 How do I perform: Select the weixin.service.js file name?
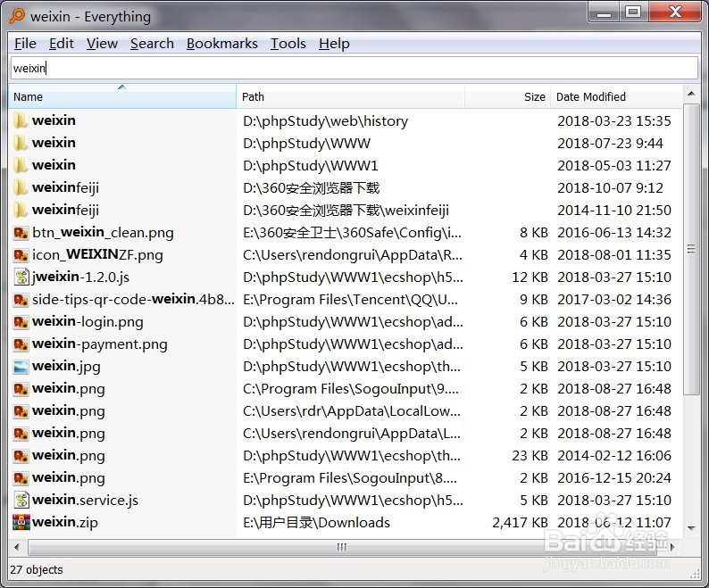(x=85, y=500)
